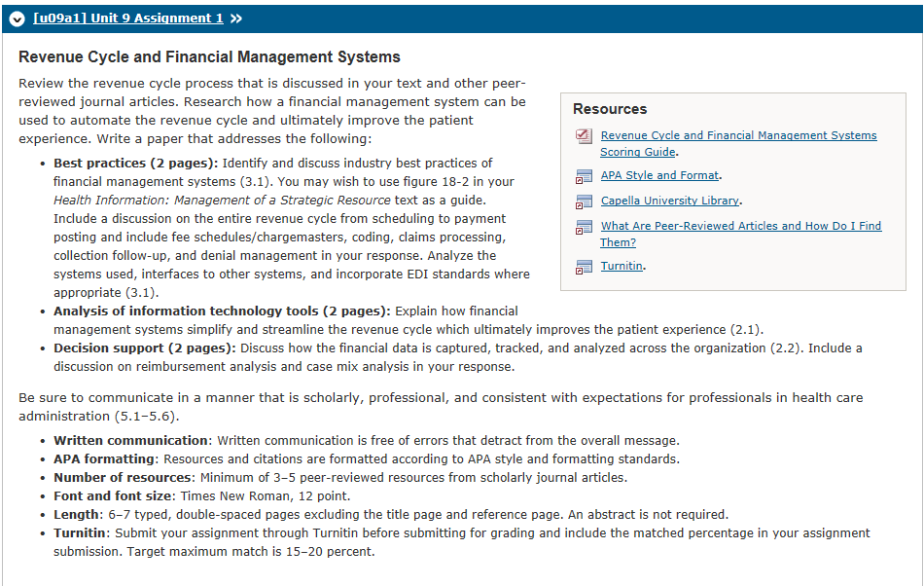
Task: Open the [u09a1] Unit 9 Assignment 1 link
Action: click(x=127, y=18)
